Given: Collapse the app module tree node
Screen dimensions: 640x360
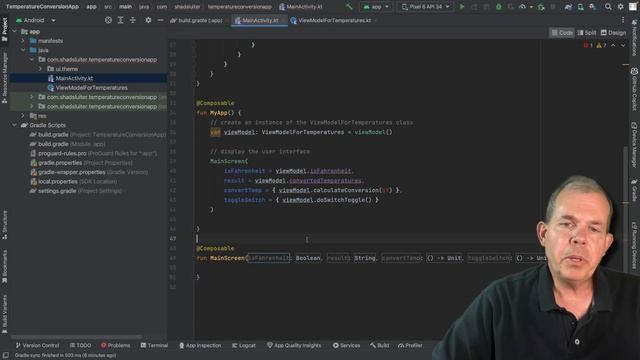Looking at the screenshot, I should click(x=15, y=31).
